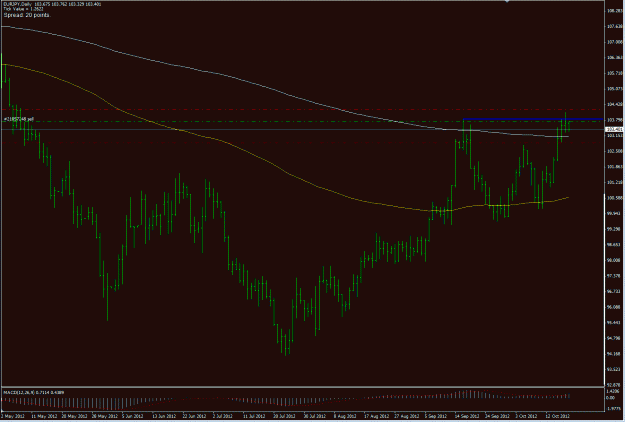This screenshot has height=422, width=625.
Task: Click the '13 Jun 2012' date label
Action: click(x=164, y=416)
